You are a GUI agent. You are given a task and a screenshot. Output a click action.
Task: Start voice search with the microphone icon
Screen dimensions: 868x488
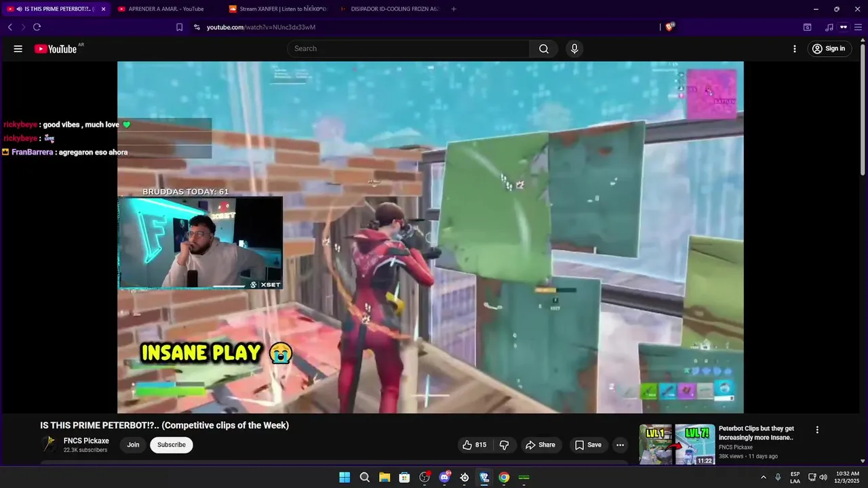574,49
